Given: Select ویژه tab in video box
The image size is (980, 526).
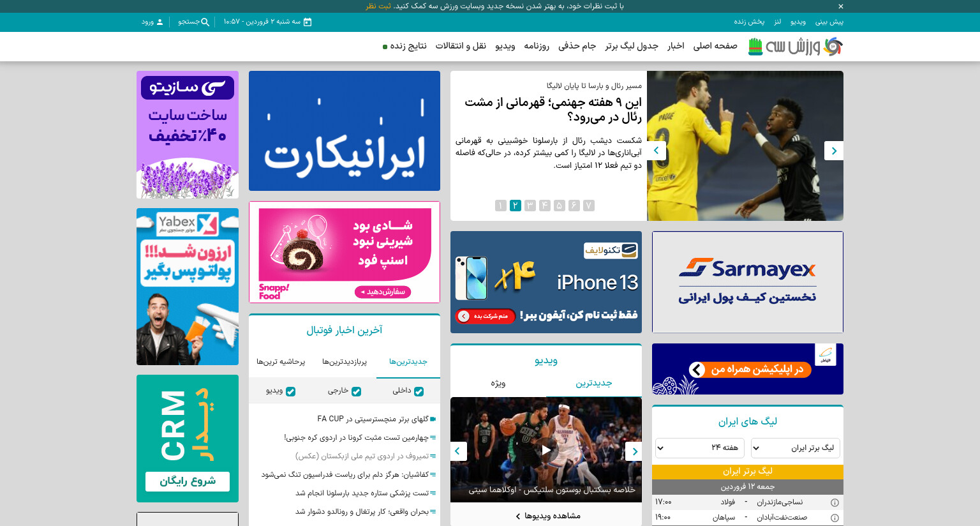Looking at the screenshot, I should (498, 383).
